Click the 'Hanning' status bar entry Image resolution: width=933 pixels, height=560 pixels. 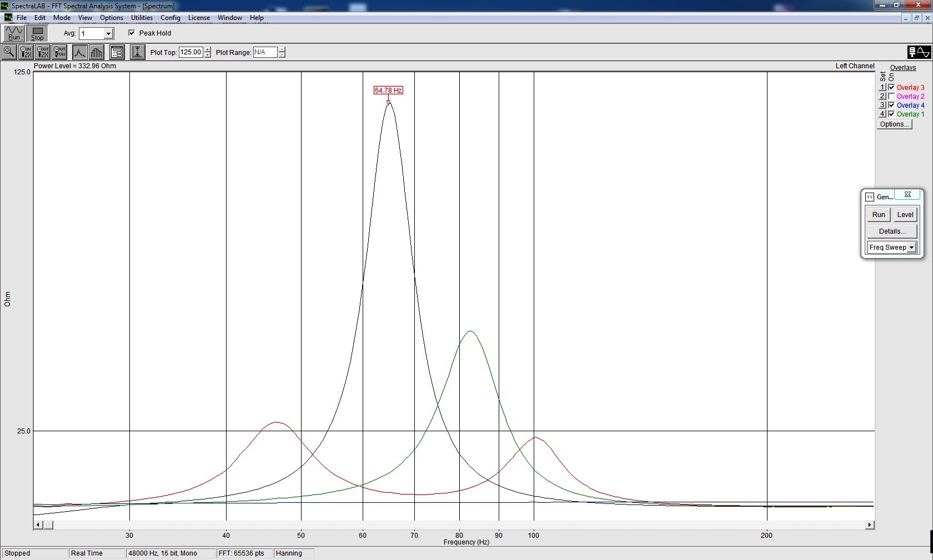click(294, 553)
